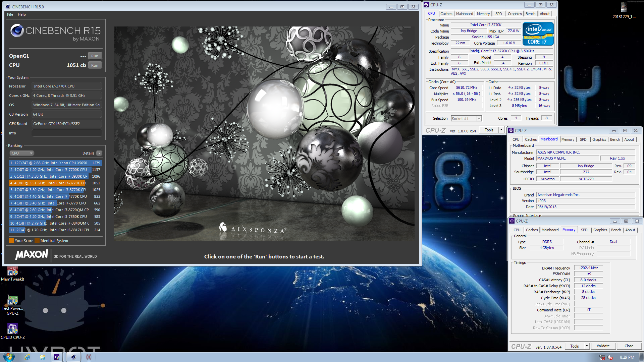Switch to Caches tab in top CPU-Z window
This screenshot has height=362, width=644.
tap(446, 14)
